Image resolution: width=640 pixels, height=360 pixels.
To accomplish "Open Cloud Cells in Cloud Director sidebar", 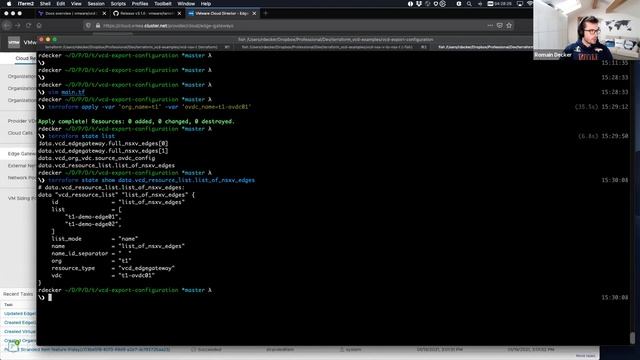I will (x=20, y=133).
